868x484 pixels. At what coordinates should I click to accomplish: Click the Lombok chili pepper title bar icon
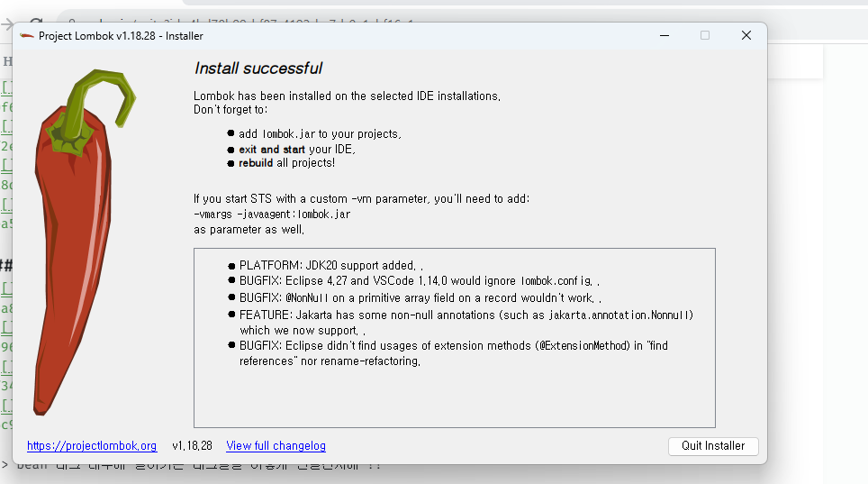(x=27, y=36)
